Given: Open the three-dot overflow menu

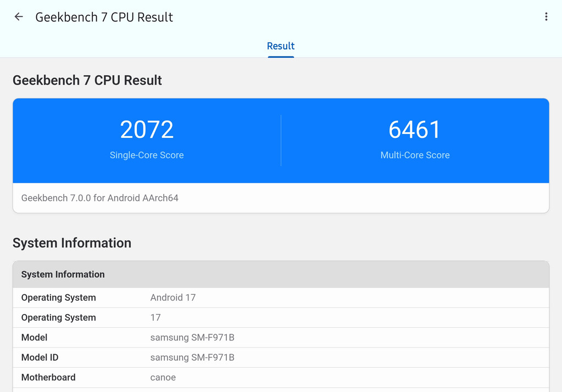Looking at the screenshot, I should [546, 17].
